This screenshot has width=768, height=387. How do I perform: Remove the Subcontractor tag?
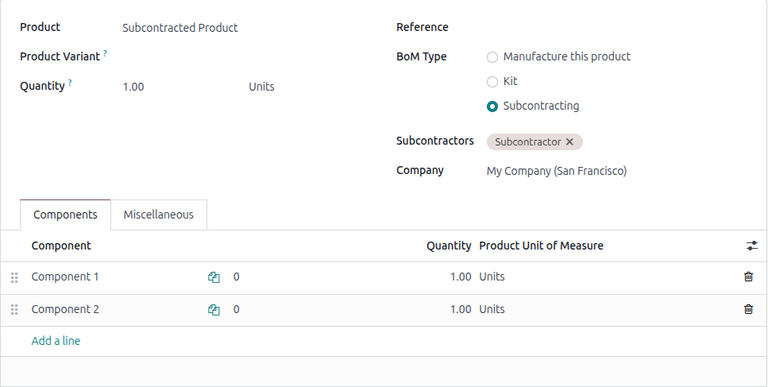569,142
